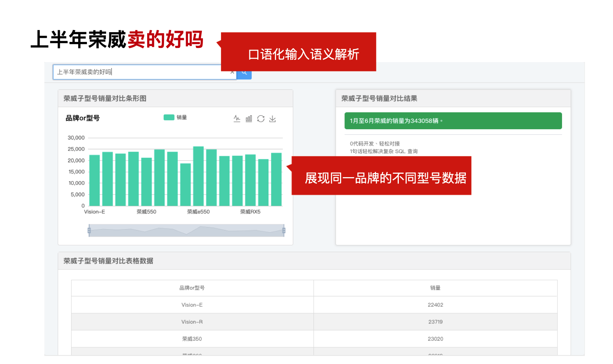Screen dimensions: 613x364
Task: Select the Vision-E table row cell
Action: pos(192,305)
